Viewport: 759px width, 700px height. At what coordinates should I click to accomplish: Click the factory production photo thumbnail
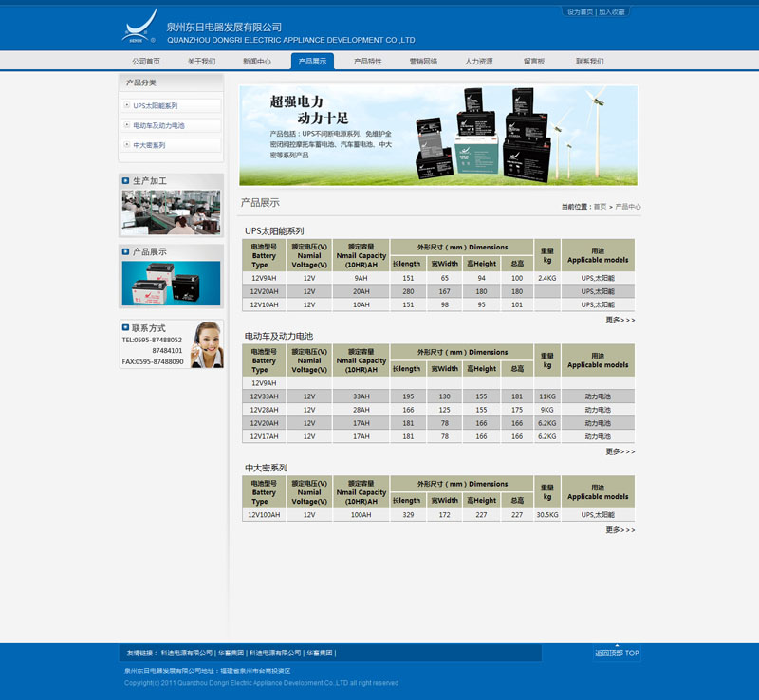(171, 212)
